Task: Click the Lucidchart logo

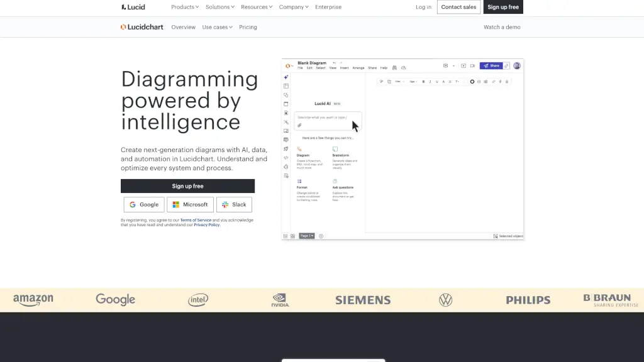Action: click(142, 27)
